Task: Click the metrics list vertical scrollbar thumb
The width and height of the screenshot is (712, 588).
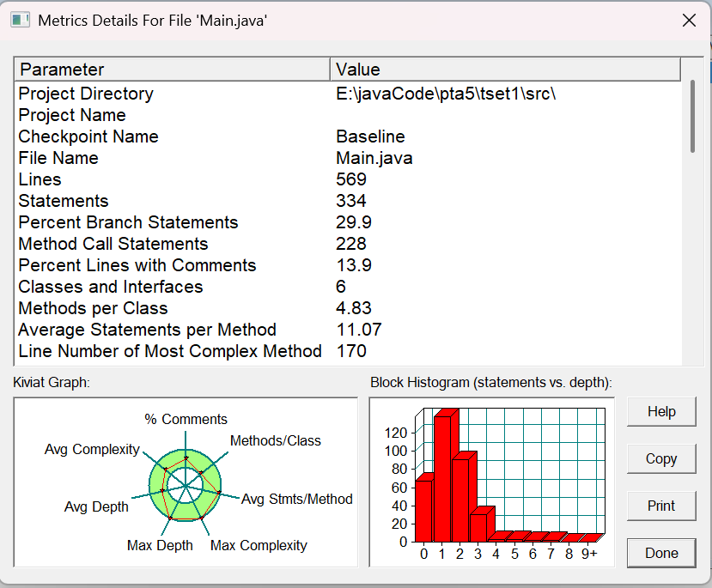Action: [692, 116]
